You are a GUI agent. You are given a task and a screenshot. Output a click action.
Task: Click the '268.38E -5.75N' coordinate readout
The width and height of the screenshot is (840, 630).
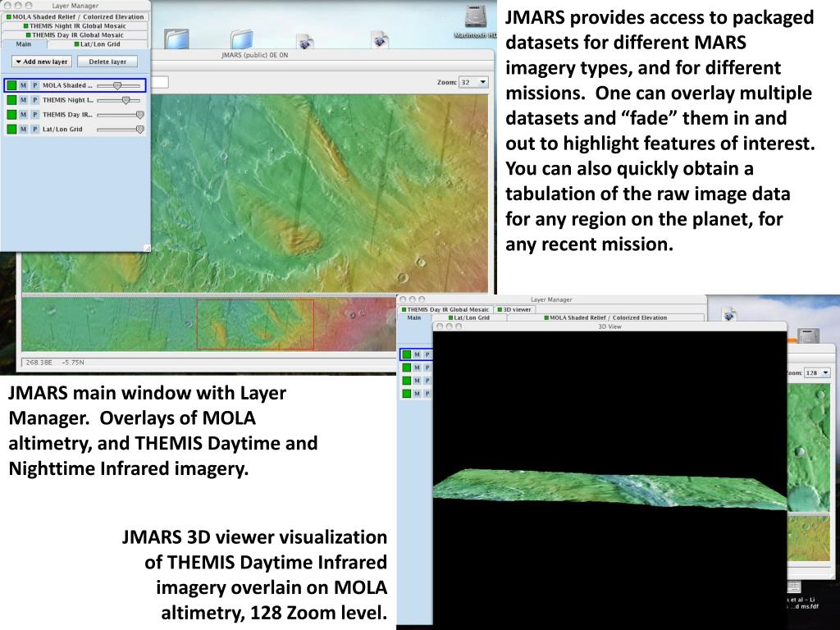[55, 363]
